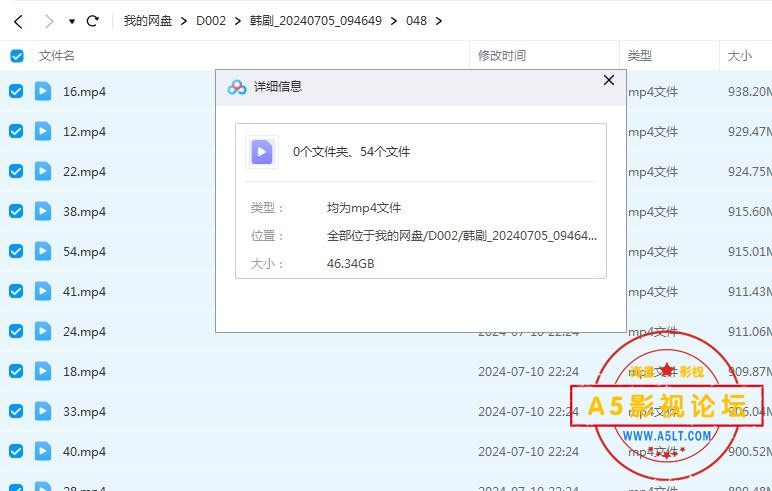Click the video icon of 22.mp4

click(x=43, y=171)
